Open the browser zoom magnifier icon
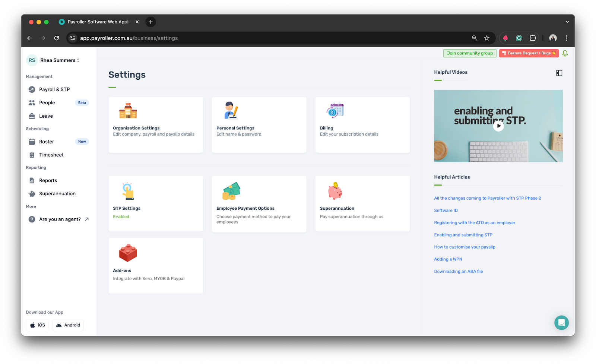Image resolution: width=596 pixels, height=364 pixels. click(x=475, y=38)
